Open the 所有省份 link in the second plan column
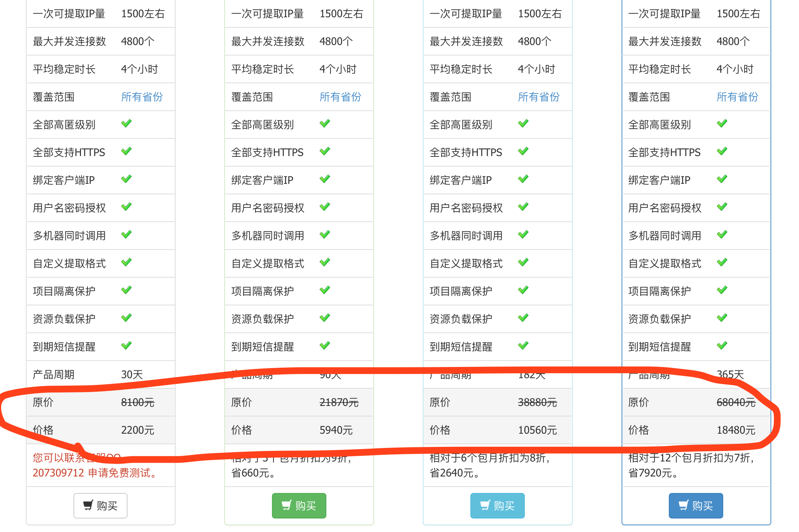 (x=340, y=97)
